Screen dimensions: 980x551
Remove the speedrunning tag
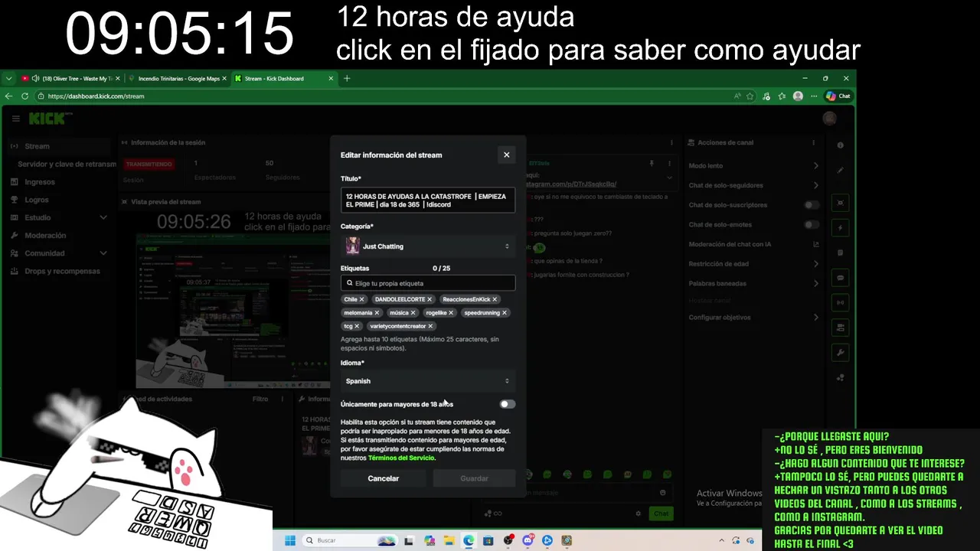pyautogui.click(x=505, y=313)
